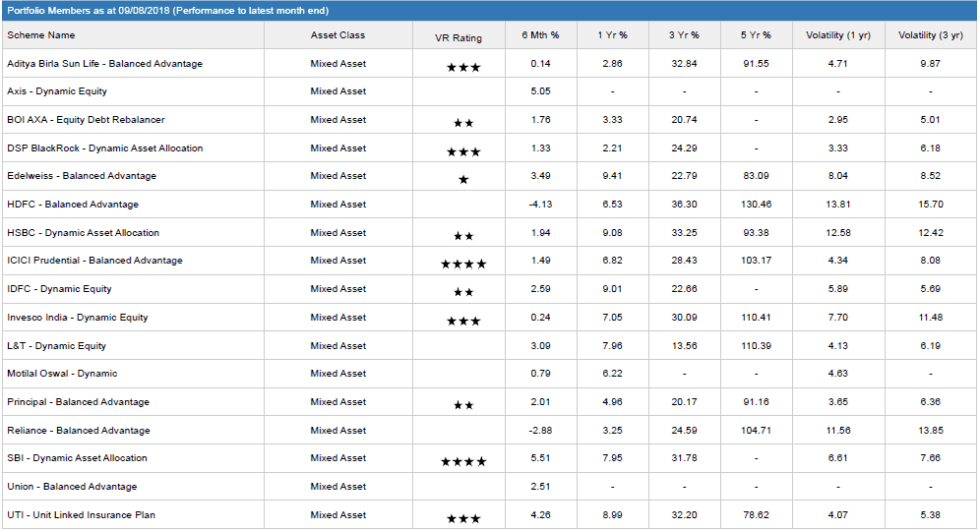This screenshot has height=531, width=980.
Task: Click SBI 6 month value 5.51
Action: coord(540,458)
